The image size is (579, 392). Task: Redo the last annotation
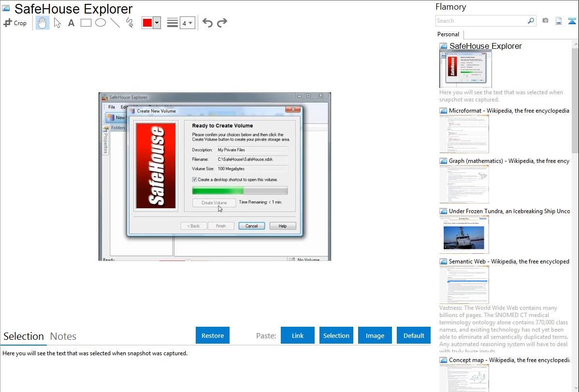[222, 23]
